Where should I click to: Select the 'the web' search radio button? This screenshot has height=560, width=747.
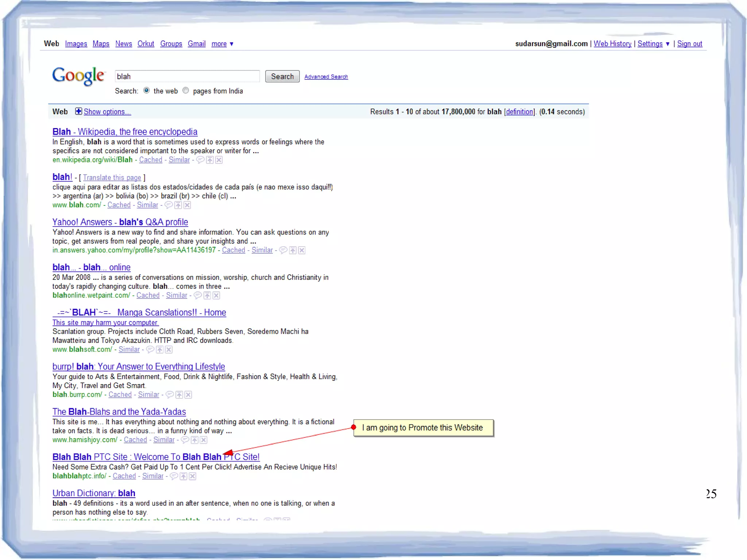(x=146, y=90)
